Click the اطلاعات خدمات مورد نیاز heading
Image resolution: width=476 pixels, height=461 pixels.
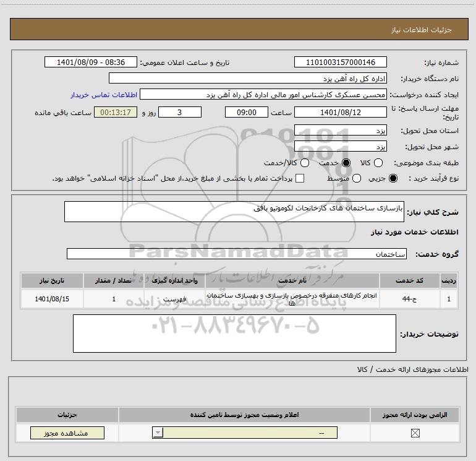[x=414, y=232]
